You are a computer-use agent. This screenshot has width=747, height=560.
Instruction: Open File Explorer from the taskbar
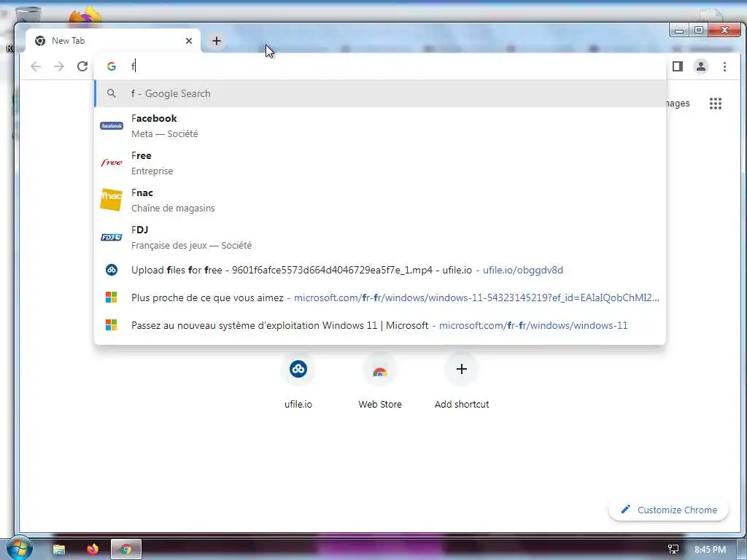tap(59, 550)
